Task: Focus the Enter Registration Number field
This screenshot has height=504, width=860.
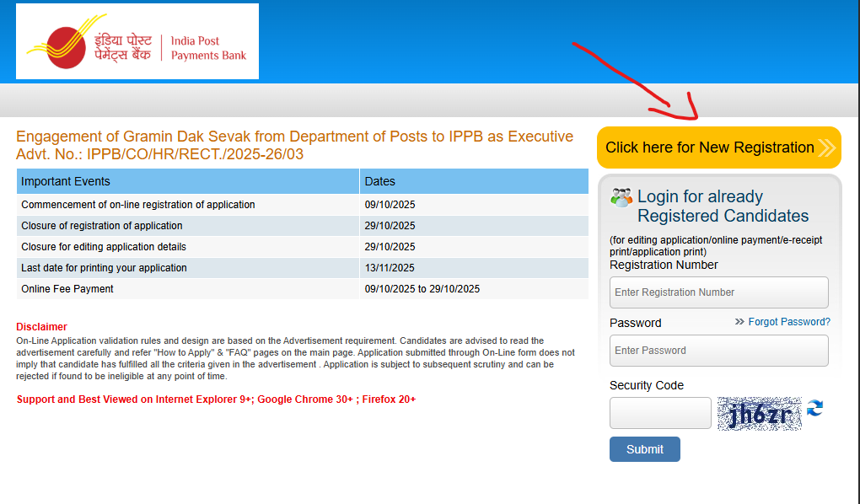Action: pos(718,292)
